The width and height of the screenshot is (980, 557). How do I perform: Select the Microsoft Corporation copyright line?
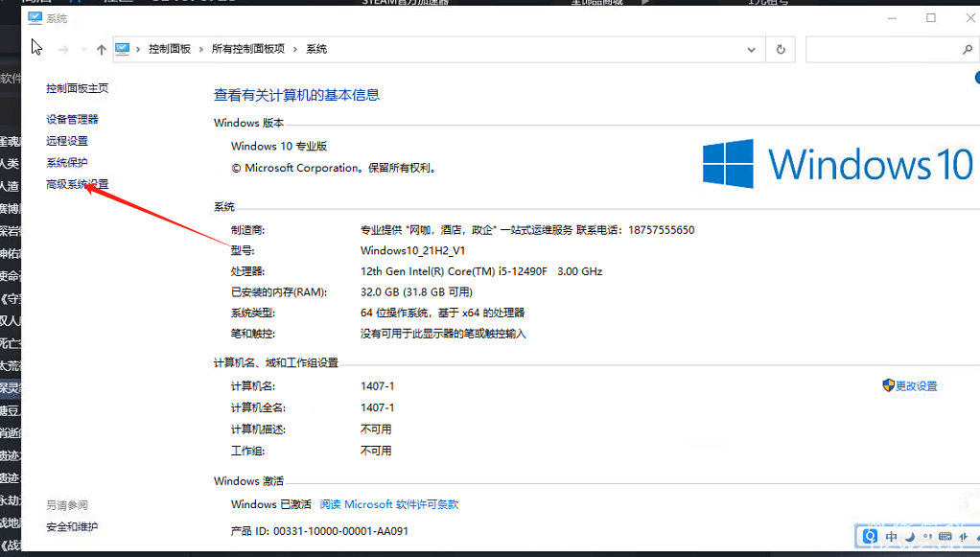point(334,168)
